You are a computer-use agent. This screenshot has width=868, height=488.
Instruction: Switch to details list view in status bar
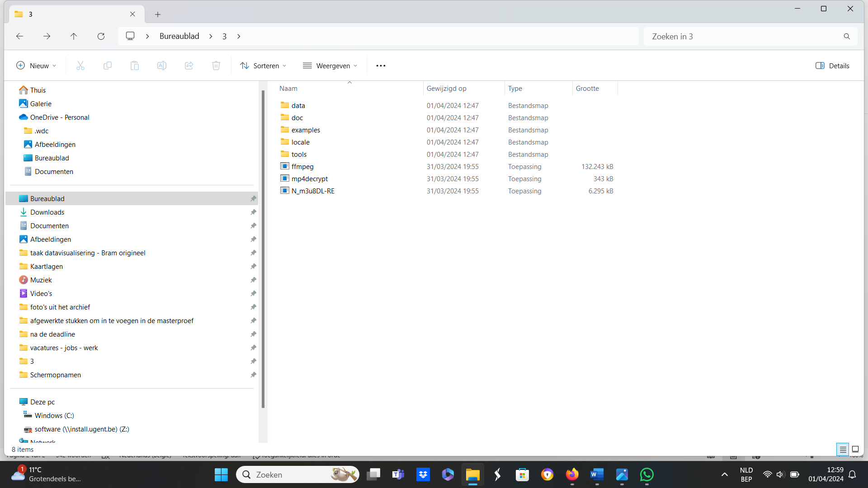843,449
